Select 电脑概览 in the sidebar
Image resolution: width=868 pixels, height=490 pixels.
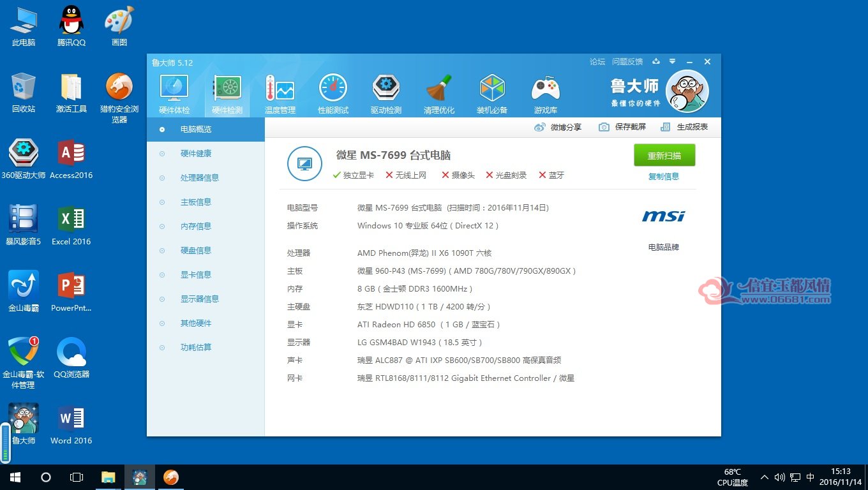point(206,130)
